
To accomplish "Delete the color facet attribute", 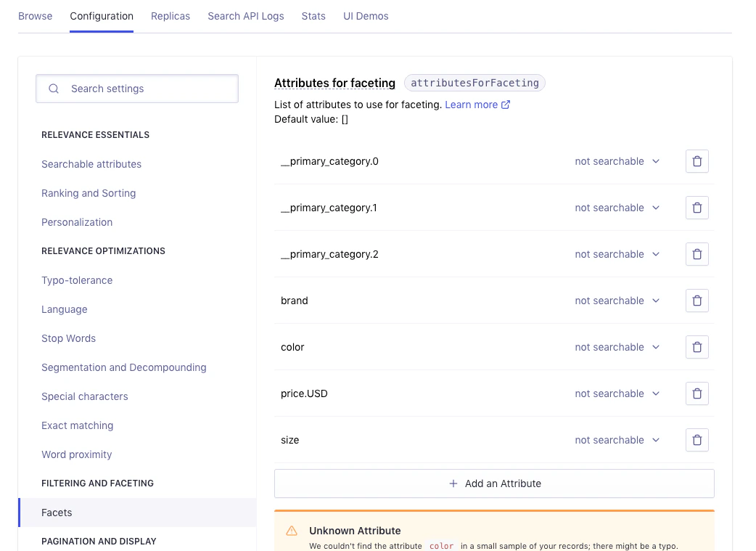I will (697, 347).
